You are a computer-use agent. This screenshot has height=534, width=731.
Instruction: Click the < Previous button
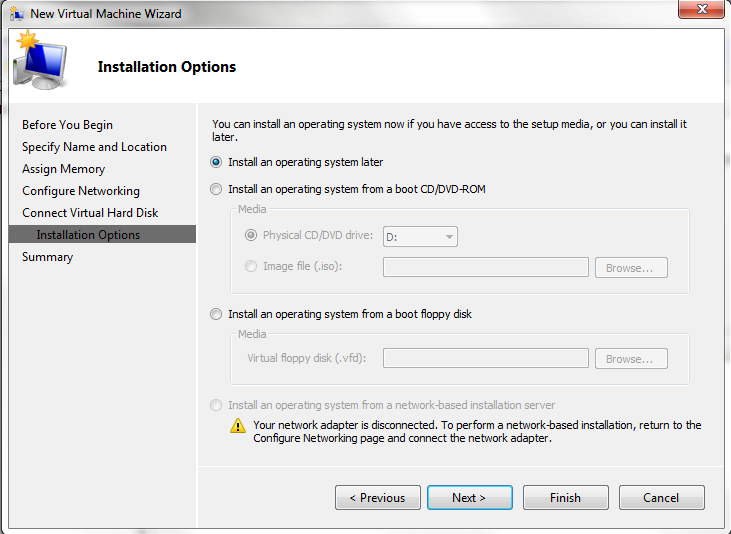[378, 498]
